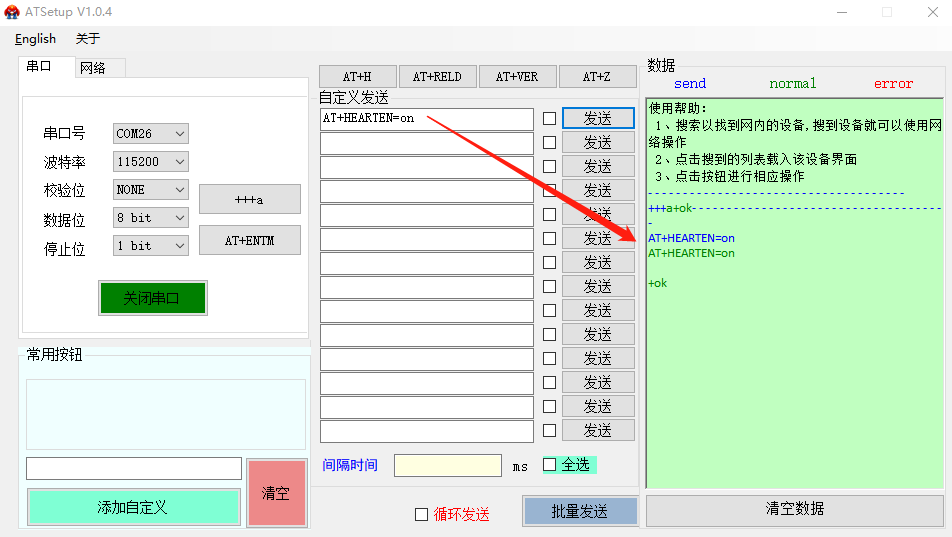Image resolution: width=952 pixels, height=537 pixels.
Task: Switch to the 网络 tab
Action: tap(100, 67)
